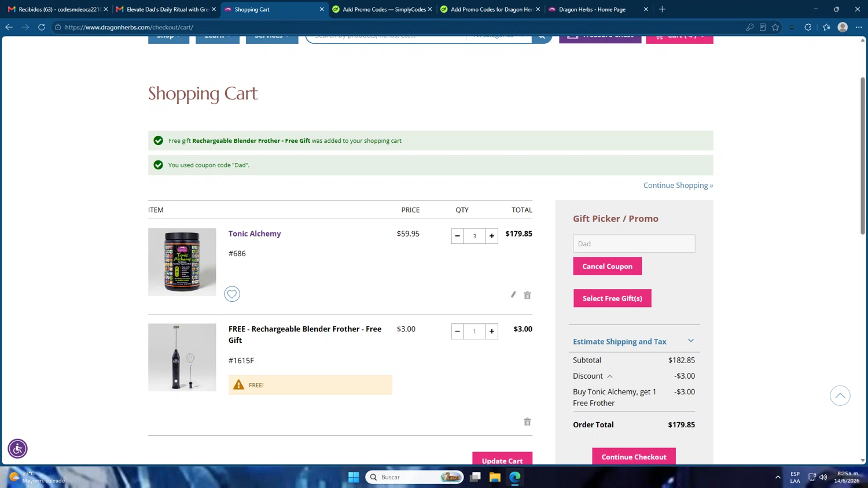Click Select Free Gift(s) button
Screen dimensions: 868x488
point(612,298)
